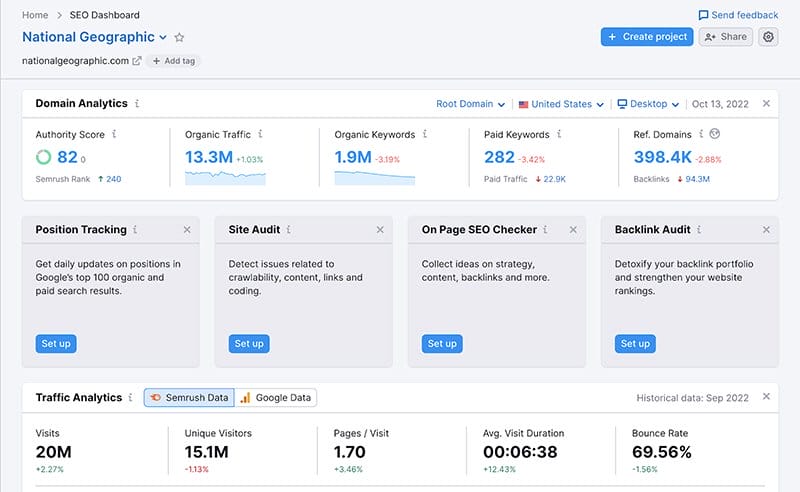The image size is (800, 492).
Task: Star the National Geographic project
Action: (x=179, y=37)
